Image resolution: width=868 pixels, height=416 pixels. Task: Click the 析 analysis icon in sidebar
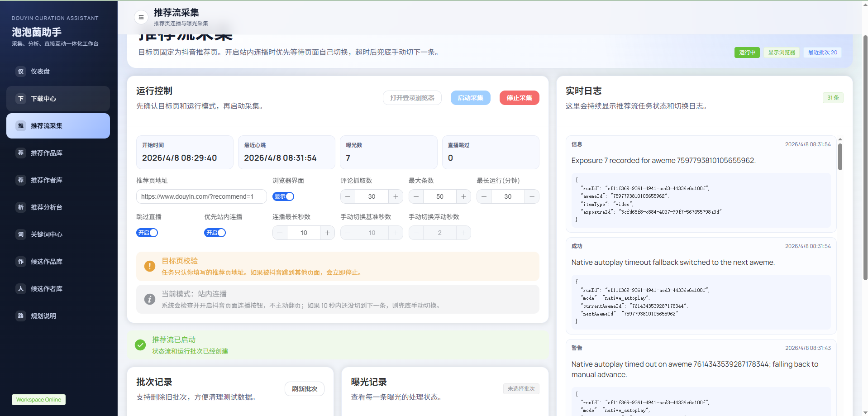(21, 207)
